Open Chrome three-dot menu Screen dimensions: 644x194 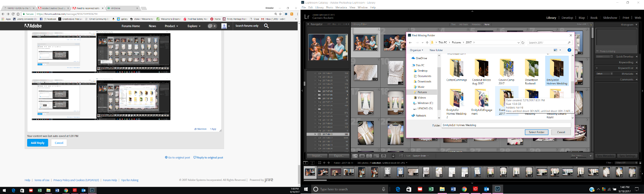[x=297, y=14]
